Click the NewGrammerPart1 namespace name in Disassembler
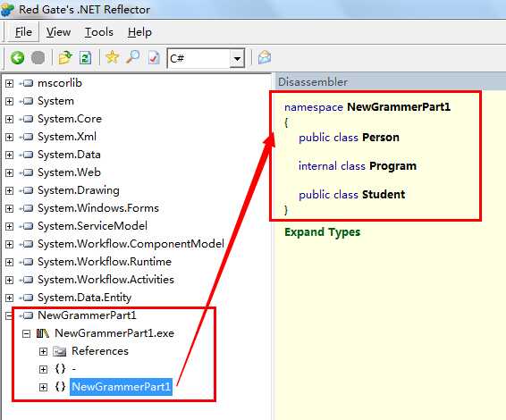 [399, 106]
